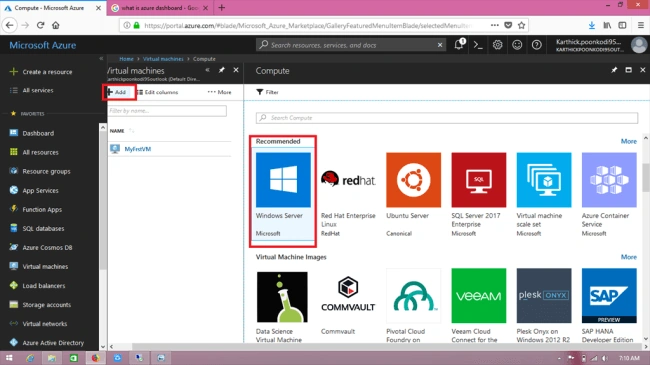Viewport: 650px width, 365px height.
Task: Click the feedback smiley icon
Action: (x=517, y=45)
